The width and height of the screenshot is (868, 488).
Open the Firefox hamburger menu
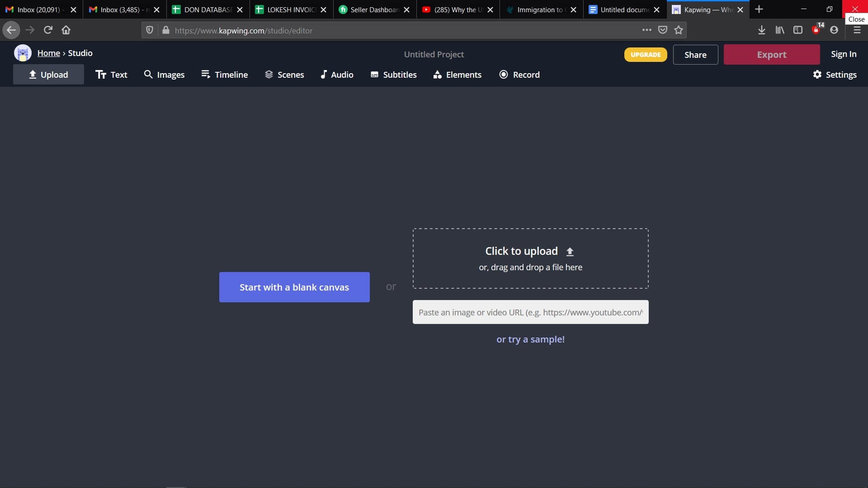click(857, 30)
